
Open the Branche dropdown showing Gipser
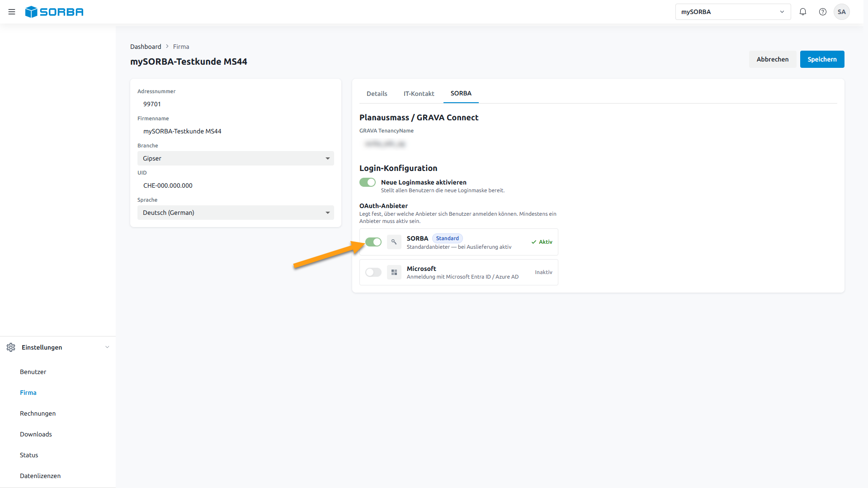236,158
